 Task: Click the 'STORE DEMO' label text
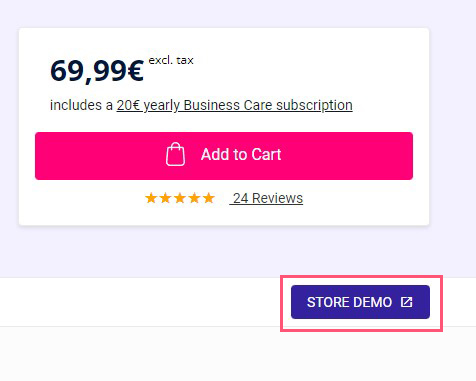point(349,302)
